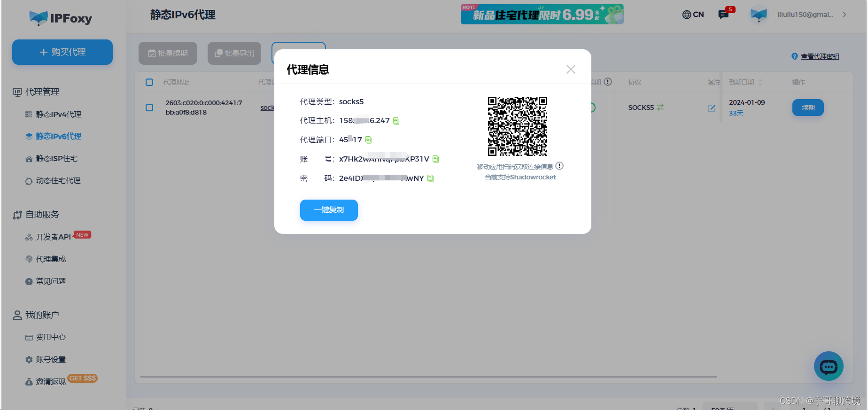868x410 pixels.
Task: Click the 2024-01-09 expiry date
Action: tap(747, 102)
